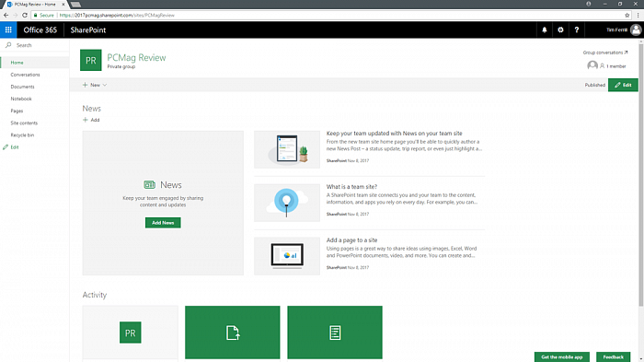This screenshot has width=644, height=362.
Task: Open the new browser tab button
Action: [x=75, y=5]
